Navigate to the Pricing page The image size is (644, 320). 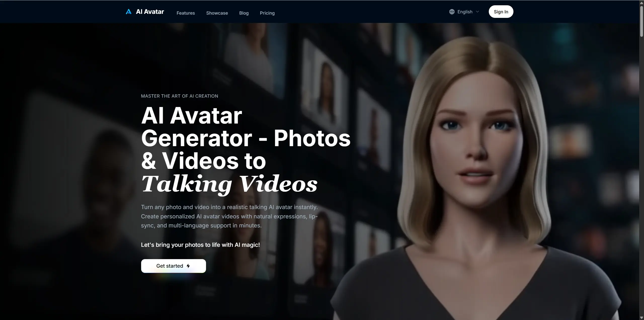[x=267, y=13]
